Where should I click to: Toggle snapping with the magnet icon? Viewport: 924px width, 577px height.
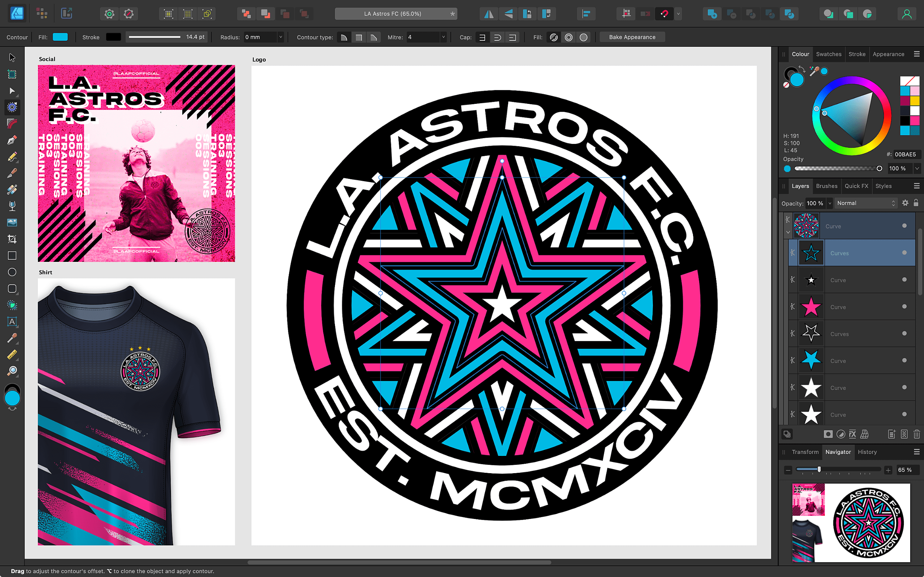tap(664, 14)
